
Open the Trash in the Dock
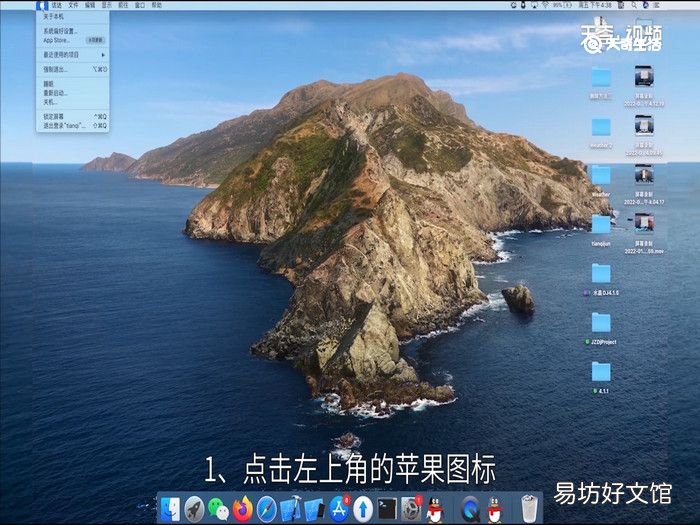pyautogui.click(x=529, y=508)
